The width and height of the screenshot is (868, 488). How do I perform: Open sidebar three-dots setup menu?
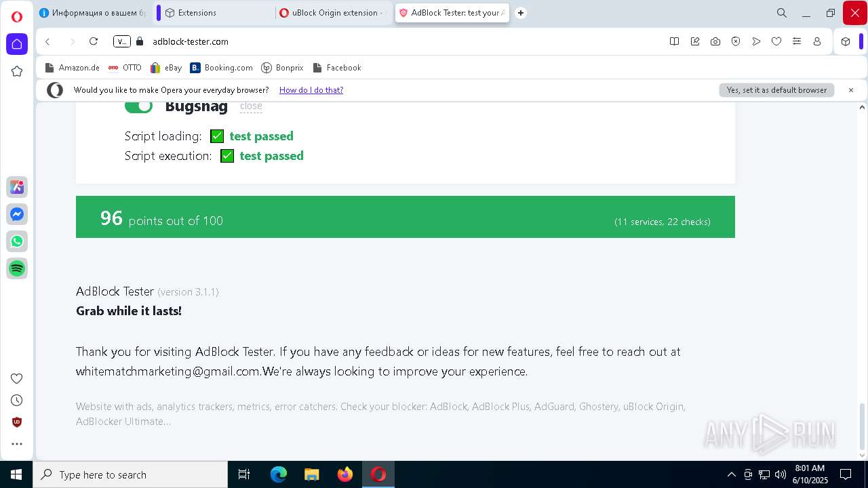pos(17,444)
